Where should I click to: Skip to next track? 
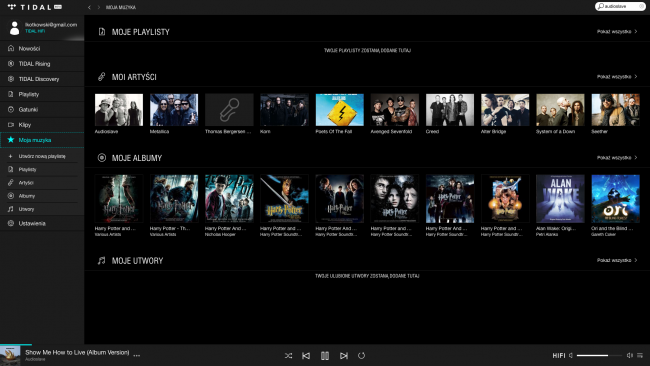344,356
